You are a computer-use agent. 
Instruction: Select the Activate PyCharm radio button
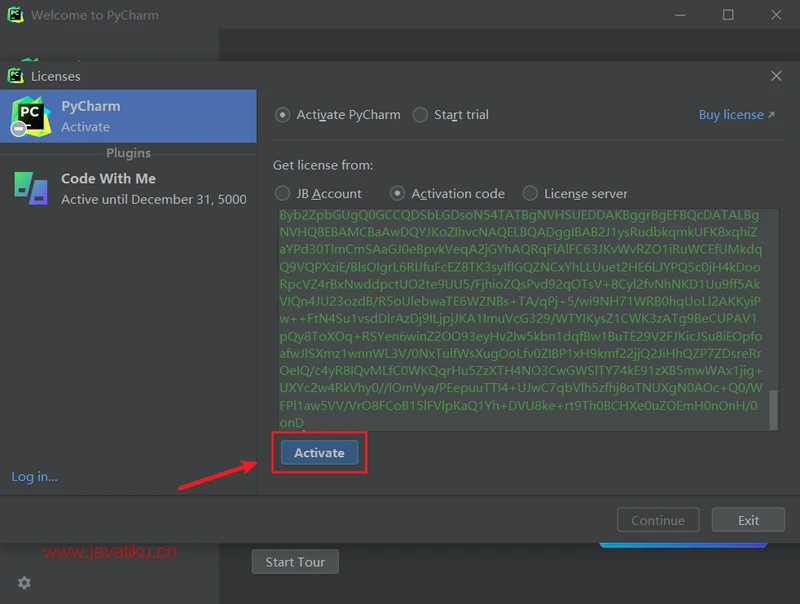[283, 115]
